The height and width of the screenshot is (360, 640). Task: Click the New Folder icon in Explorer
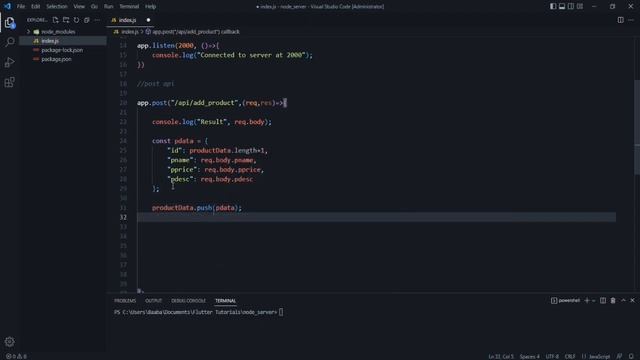click(x=66, y=20)
